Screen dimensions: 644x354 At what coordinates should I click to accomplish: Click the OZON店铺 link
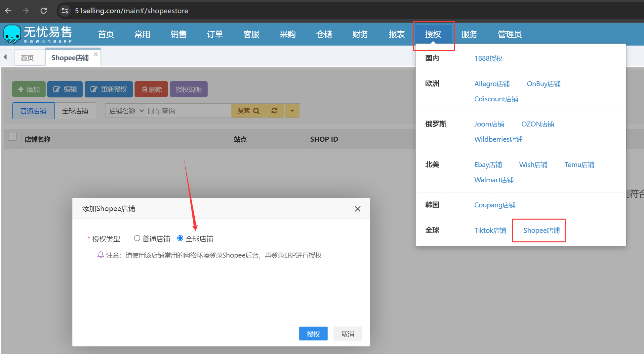538,124
